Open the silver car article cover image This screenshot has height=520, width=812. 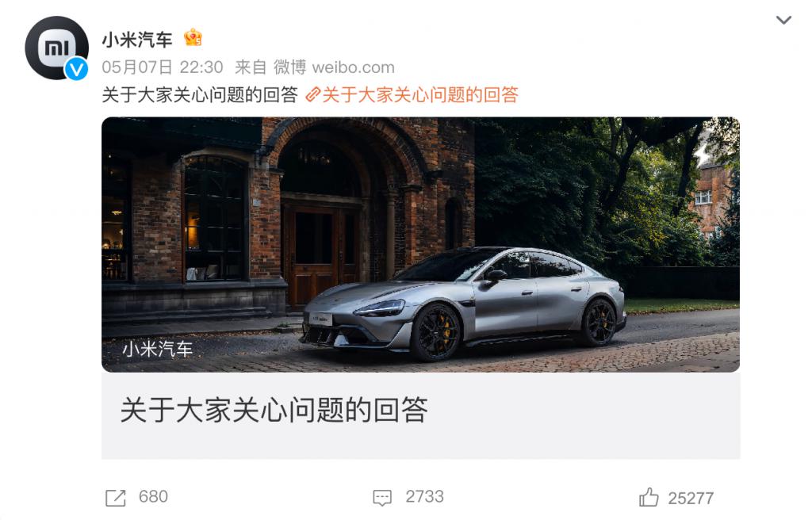420,244
